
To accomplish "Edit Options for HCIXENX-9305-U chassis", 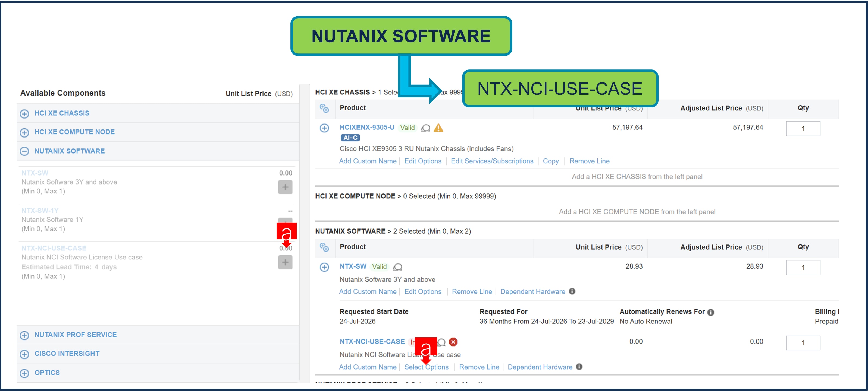I will (x=422, y=161).
